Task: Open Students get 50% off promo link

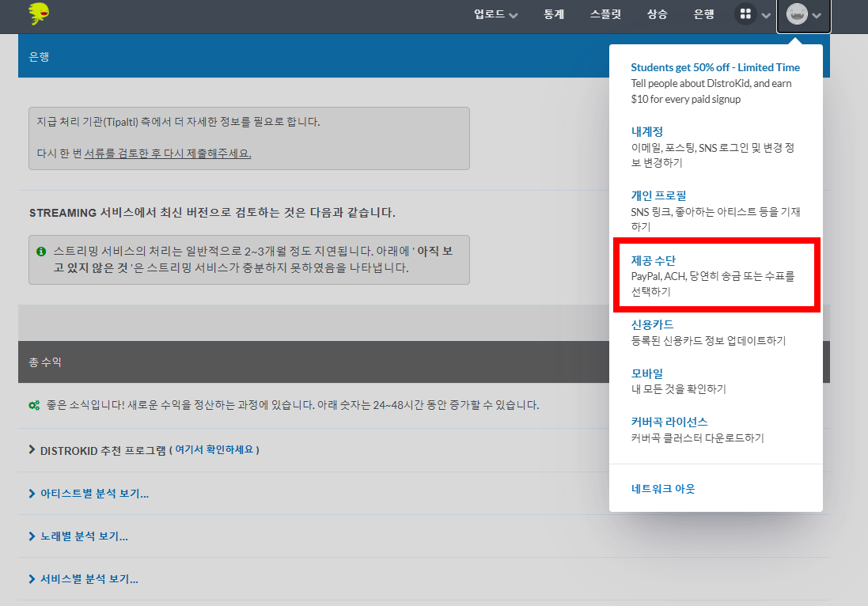Action: [x=715, y=67]
